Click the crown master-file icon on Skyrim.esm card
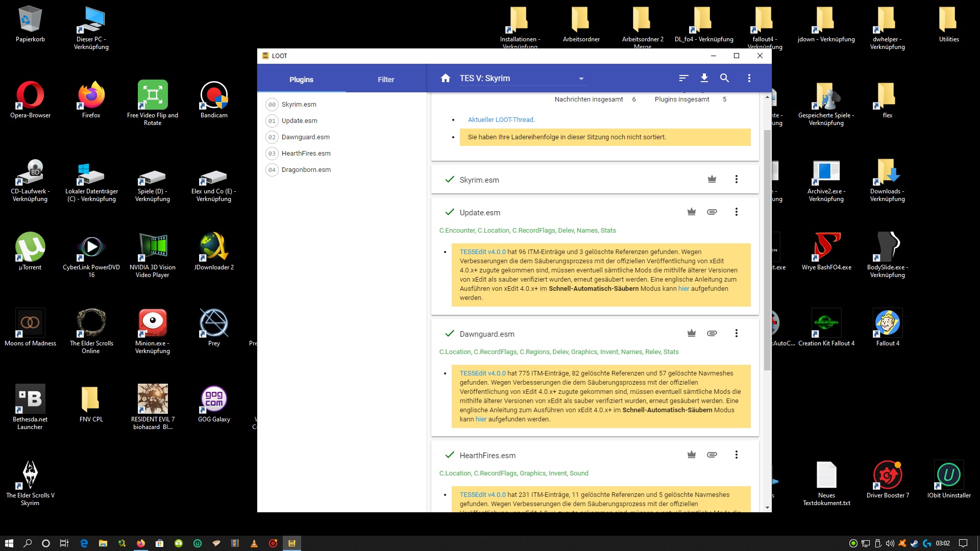The image size is (980, 551). [x=712, y=179]
